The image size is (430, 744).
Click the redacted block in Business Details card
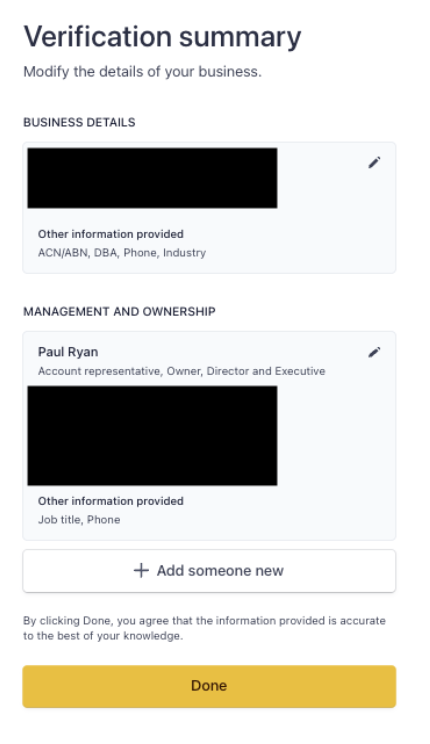[152, 178]
